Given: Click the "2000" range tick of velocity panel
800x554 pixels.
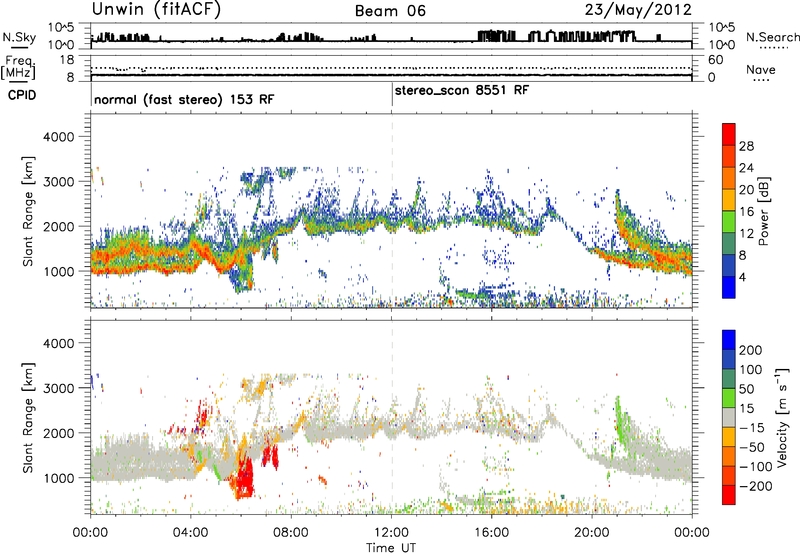Looking at the screenshot, I should [59, 433].
